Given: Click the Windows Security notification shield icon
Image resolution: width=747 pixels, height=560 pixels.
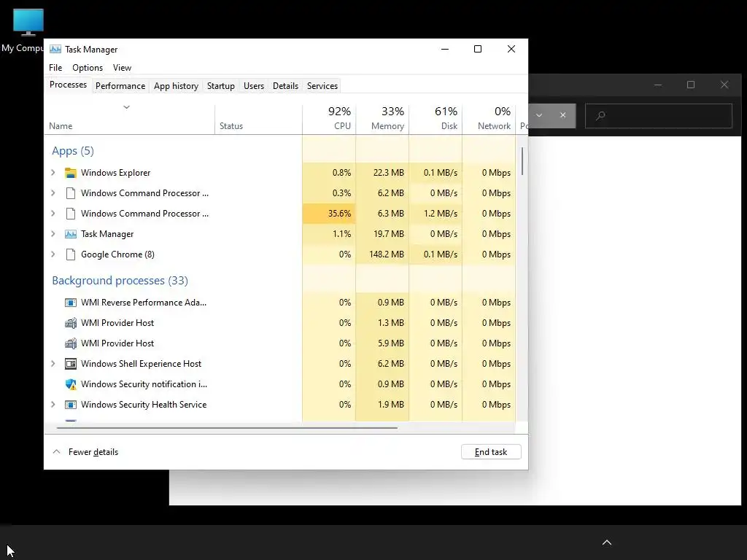Looking at the screenshot, I should coord(71,384).
